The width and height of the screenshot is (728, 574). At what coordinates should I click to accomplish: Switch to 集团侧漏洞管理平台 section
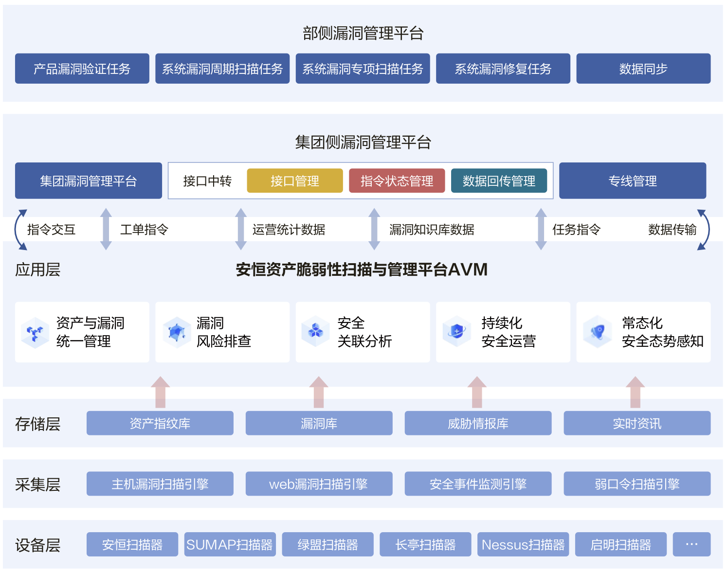[x=363, y=143]
